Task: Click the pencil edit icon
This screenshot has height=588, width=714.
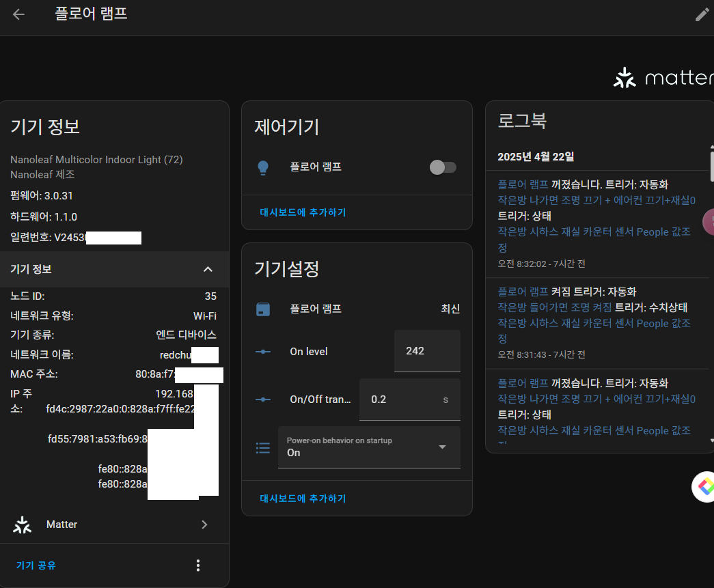Action: click(702, 14)
